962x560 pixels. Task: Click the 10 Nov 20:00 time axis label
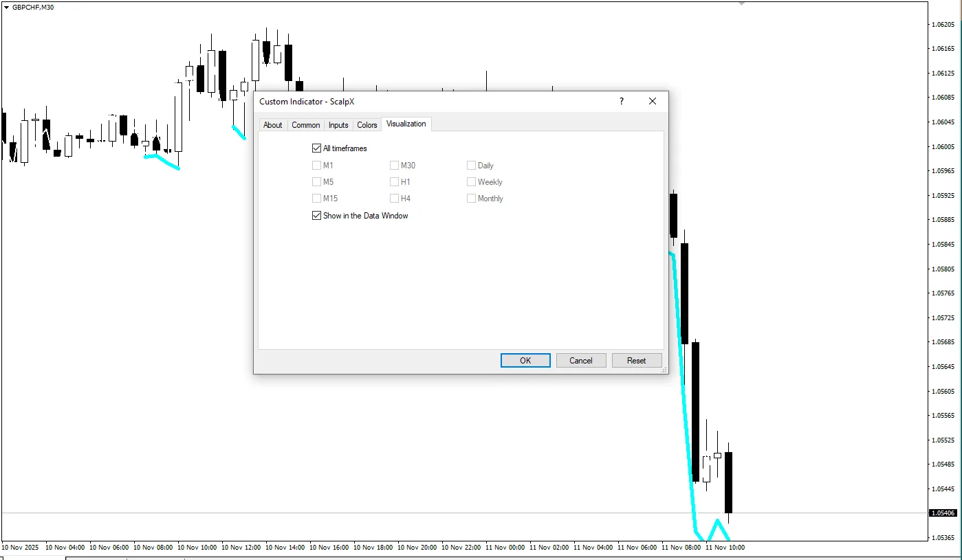(417, 548)
